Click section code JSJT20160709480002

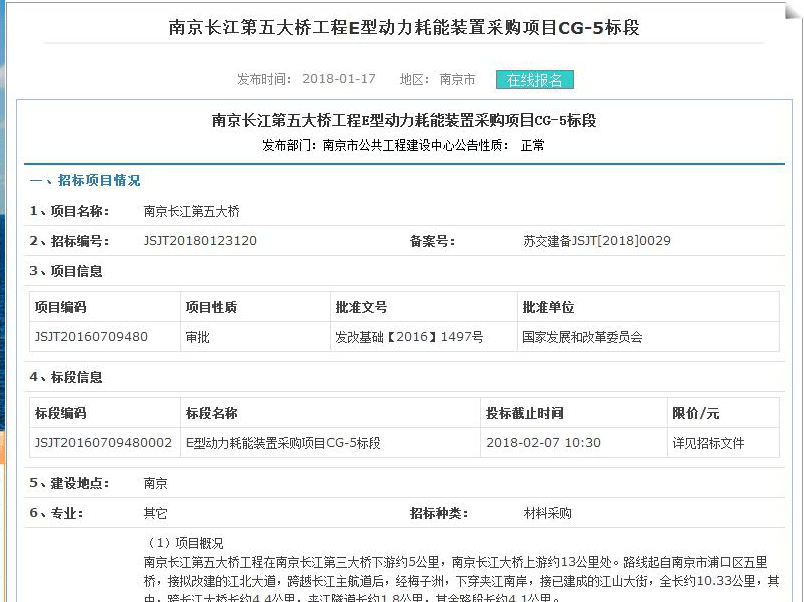(103, 443)
